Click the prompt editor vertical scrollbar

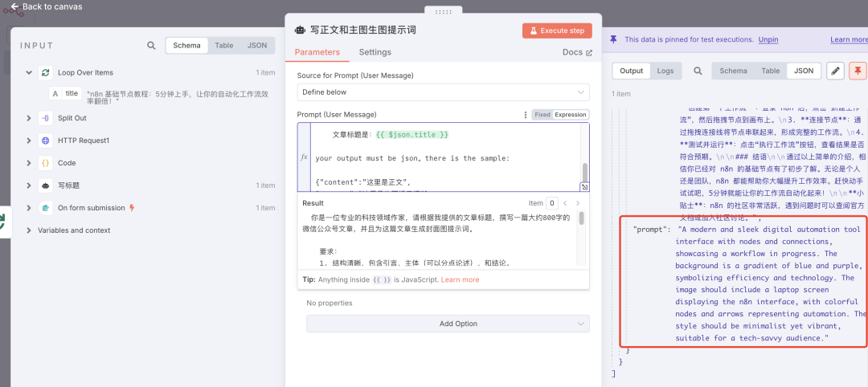[x=585, y=172]
